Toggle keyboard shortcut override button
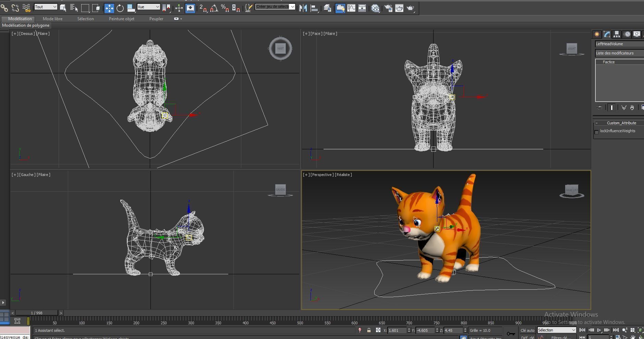Viewport: 644px width, 339px height. coord(190,8)
